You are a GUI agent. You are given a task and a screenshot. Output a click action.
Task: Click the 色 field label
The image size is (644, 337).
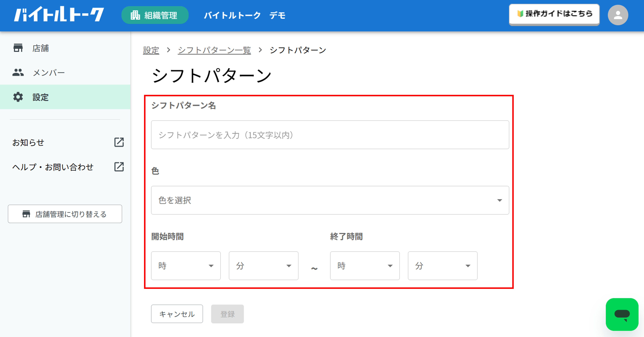pyautogui.click(x=155, y=171)
